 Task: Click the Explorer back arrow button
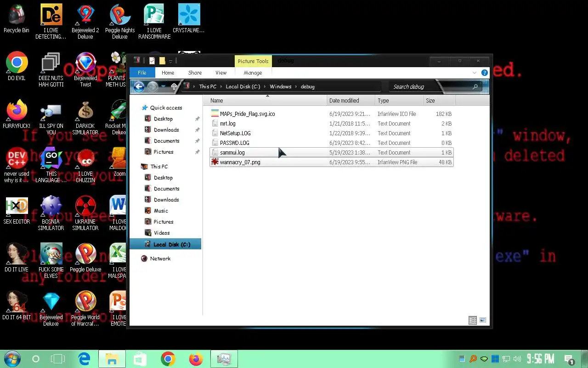coord(139,86)
